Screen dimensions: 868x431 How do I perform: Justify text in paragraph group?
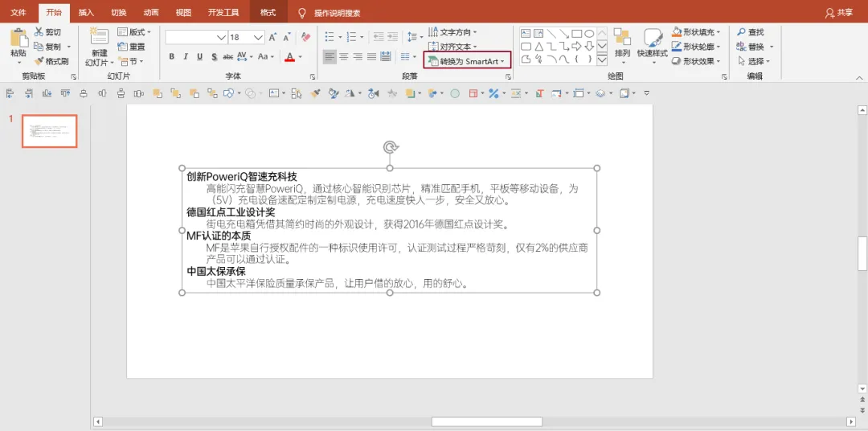[371, 56]
